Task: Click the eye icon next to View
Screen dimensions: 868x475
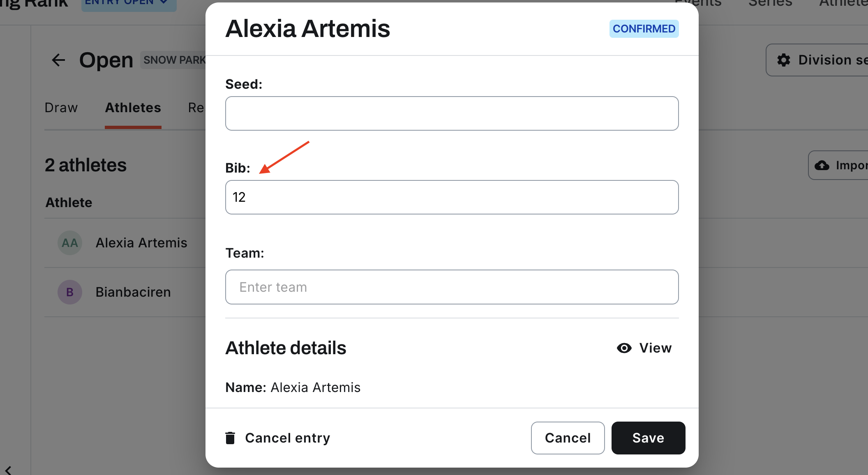Action: coord(624,348)
